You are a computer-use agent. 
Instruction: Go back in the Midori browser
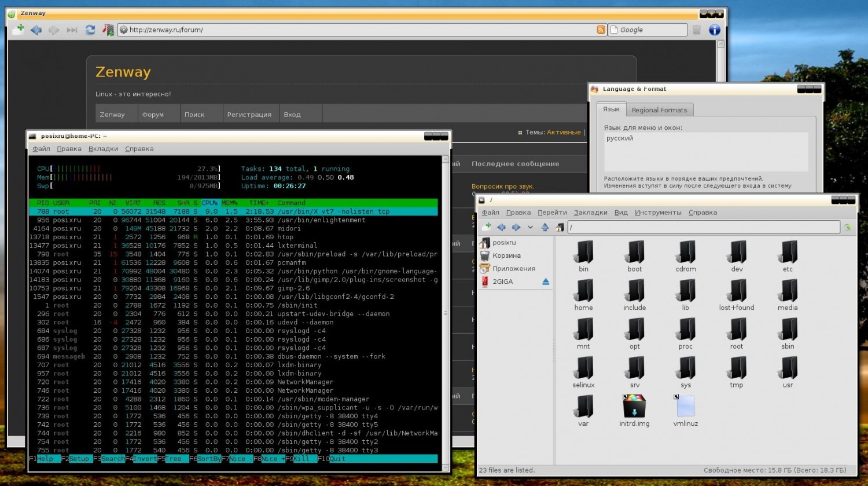36,30
